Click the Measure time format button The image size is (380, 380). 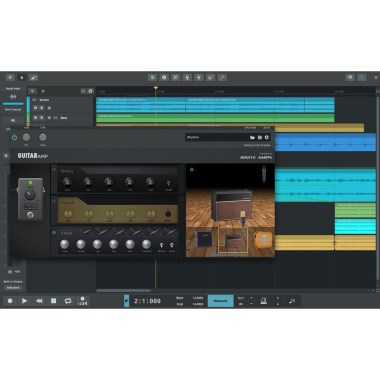pyautogui.click(x=220, y=301)
